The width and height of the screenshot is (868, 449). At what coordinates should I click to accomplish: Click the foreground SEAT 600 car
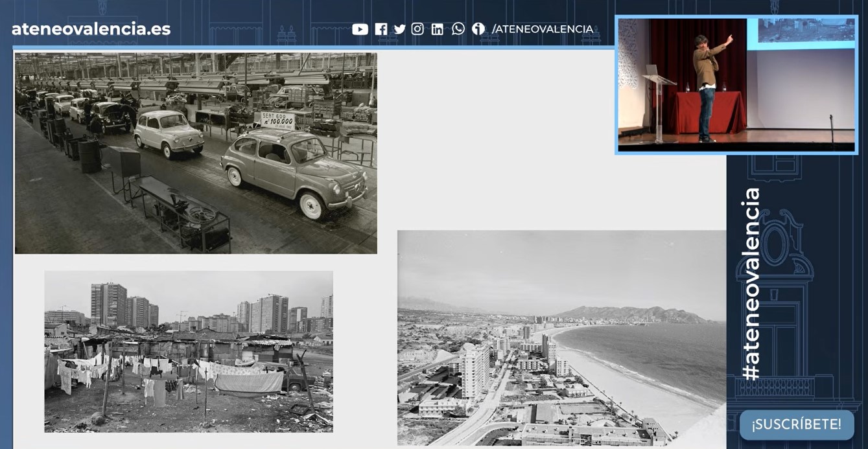(x=295, y=172)
